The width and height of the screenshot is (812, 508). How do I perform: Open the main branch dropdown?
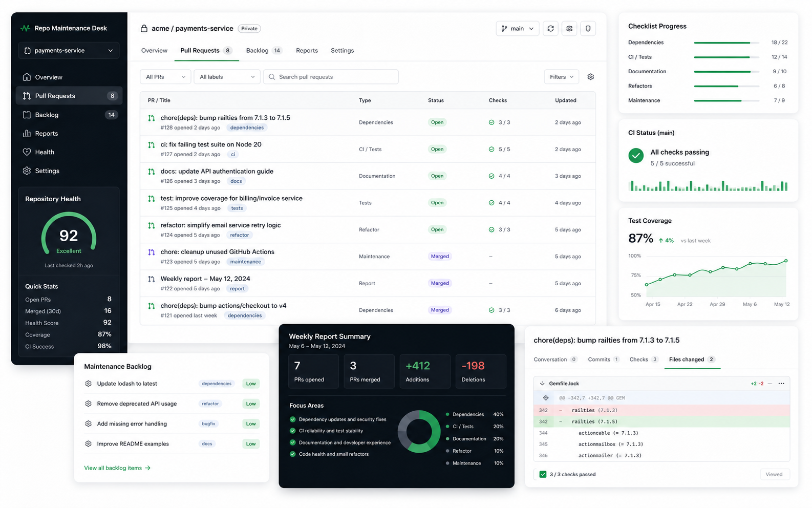click(518, 29)
